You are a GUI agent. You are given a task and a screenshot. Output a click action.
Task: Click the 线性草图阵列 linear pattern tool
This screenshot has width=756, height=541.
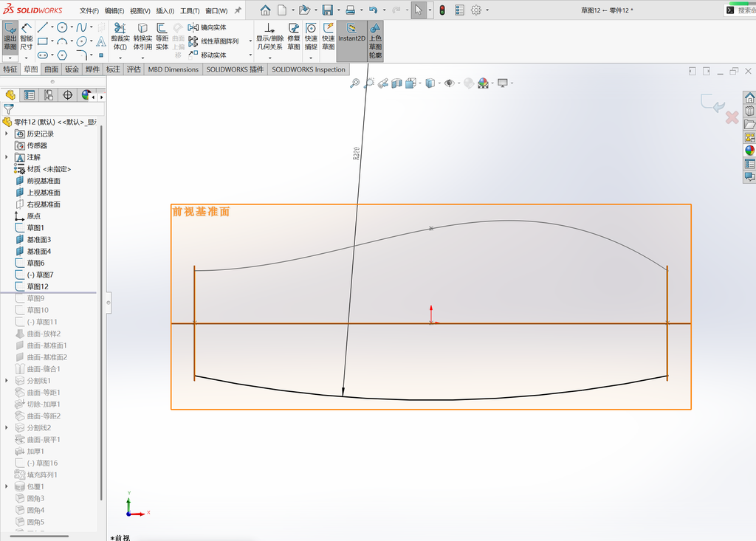tap(213, 41)
